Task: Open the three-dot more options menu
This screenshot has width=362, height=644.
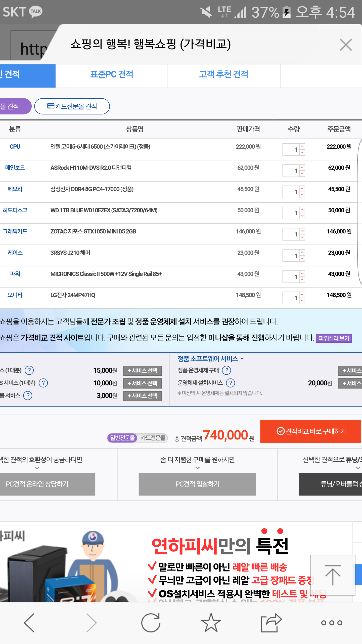Action: (332, 623)
